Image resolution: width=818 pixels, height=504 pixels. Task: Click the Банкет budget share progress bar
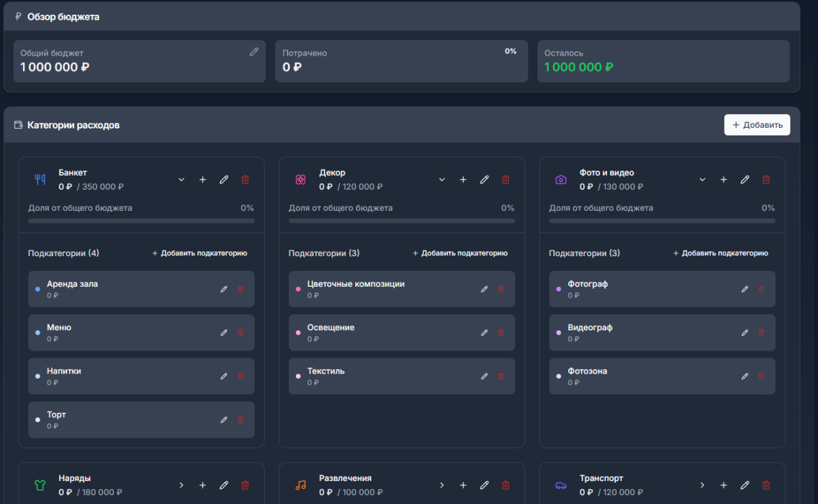pyautogui.click(x=141, y=221)
